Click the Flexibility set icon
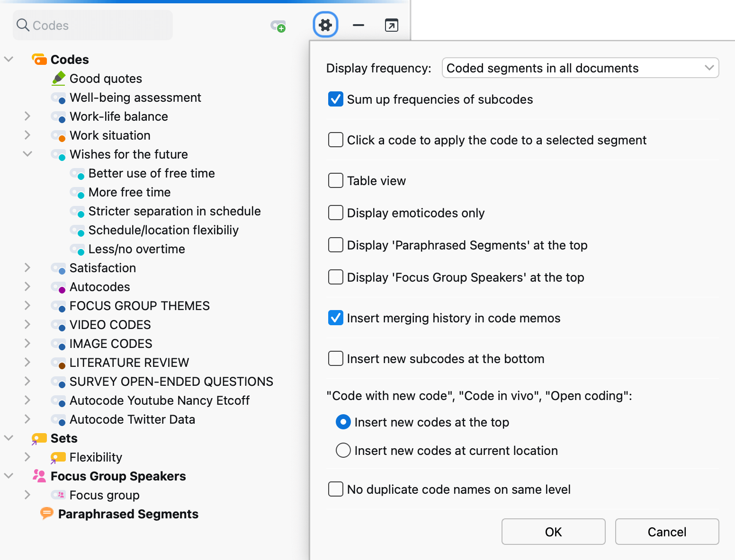Image resolution: width=735 pixels, height=560 pixels. [58, 458]
